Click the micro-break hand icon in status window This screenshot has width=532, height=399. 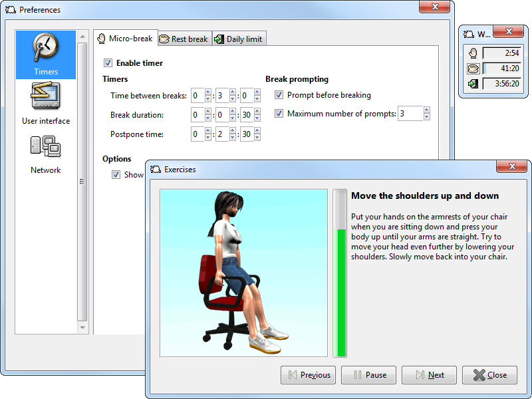click(473, 53)
